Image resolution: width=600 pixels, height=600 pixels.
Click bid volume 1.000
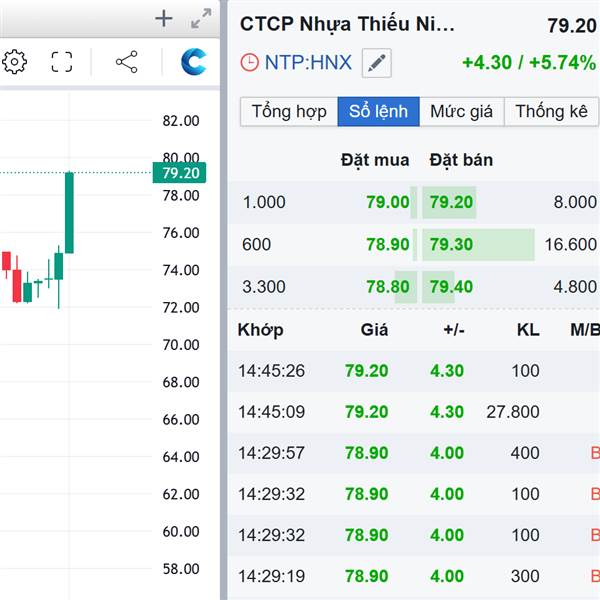pos(264,202)
